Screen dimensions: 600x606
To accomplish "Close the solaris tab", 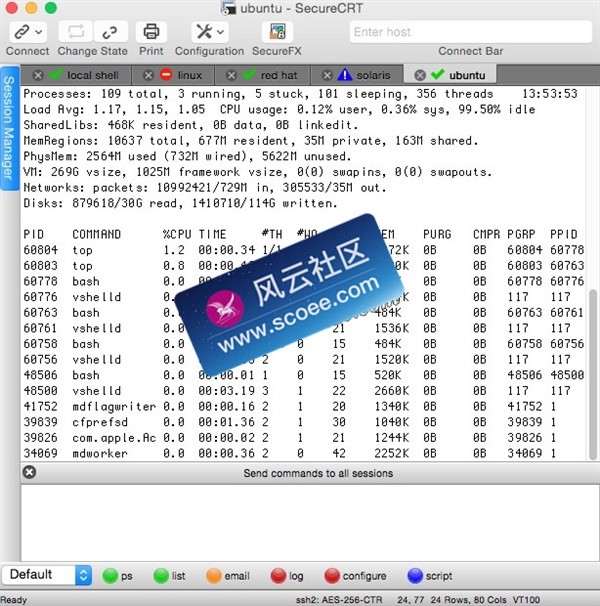I will [x=327, y=75].
